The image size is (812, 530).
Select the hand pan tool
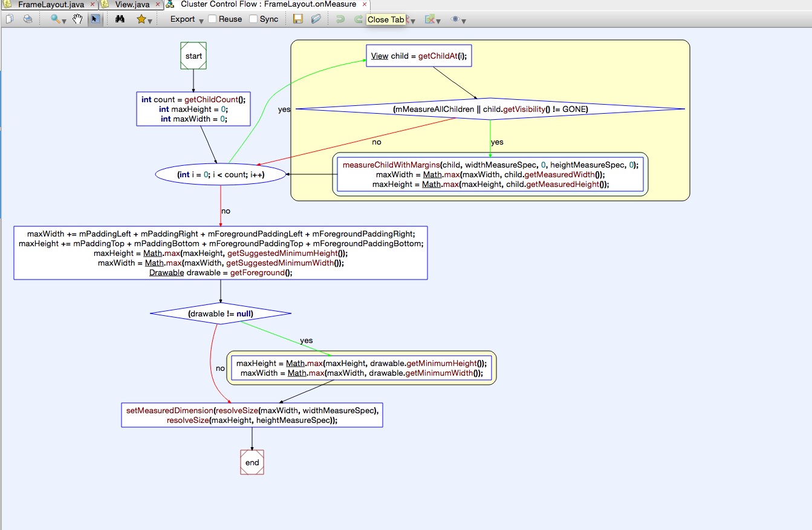tap(77, 19)
